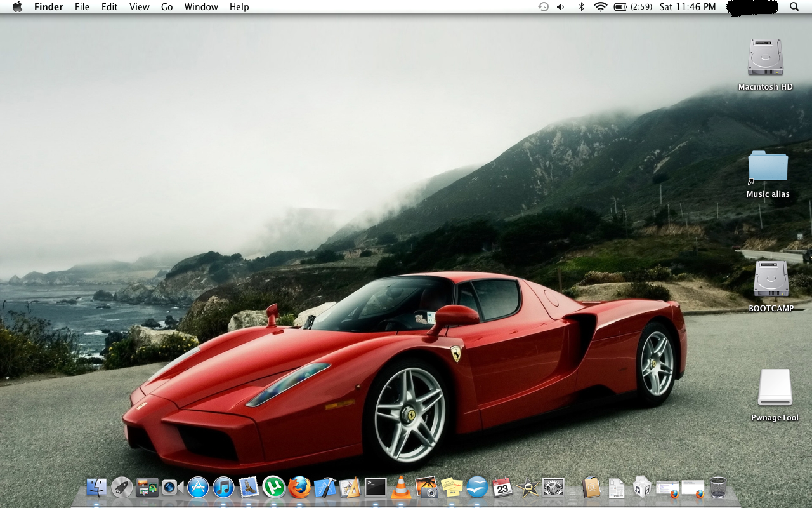This screenshot has width=812, height=508.
Task: Launch VLC traffic cone icon
Action: pyautogui.click(x=401, y=488)
